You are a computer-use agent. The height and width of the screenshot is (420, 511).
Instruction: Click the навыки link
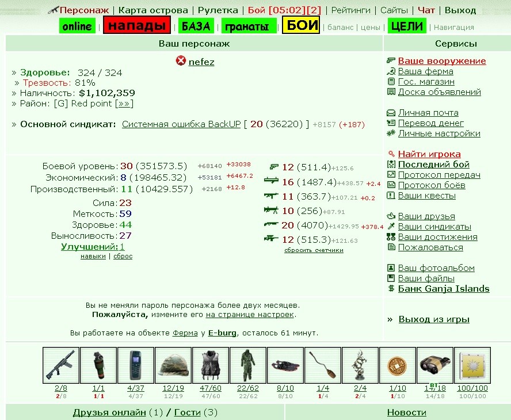click(93, 256)
